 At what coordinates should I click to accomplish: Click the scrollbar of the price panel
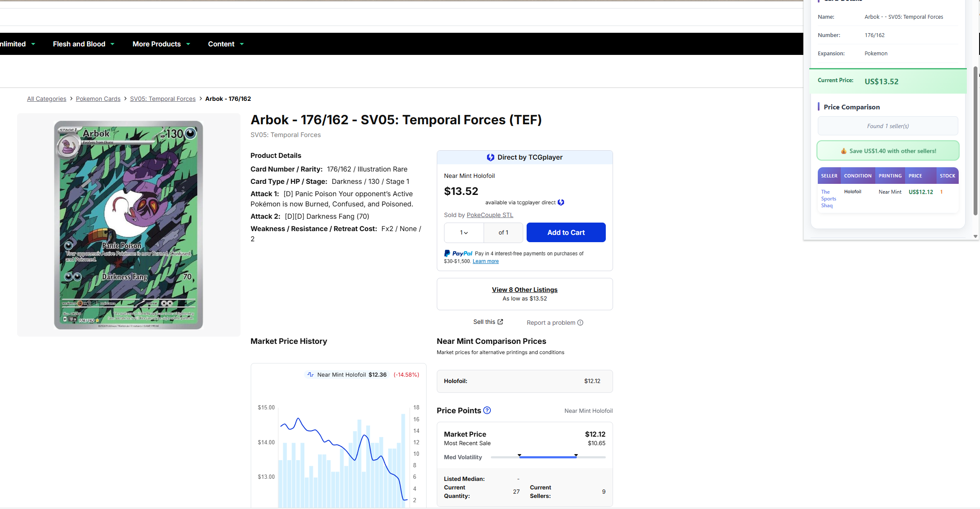coord(975,140)
